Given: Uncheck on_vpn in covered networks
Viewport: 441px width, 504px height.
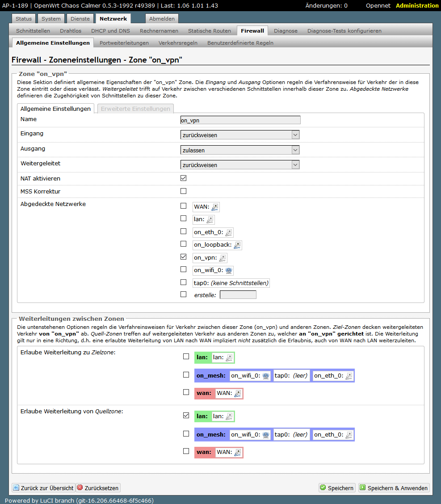Looking at the screenshot, I should pyautogui.click(x=183, y=257).
